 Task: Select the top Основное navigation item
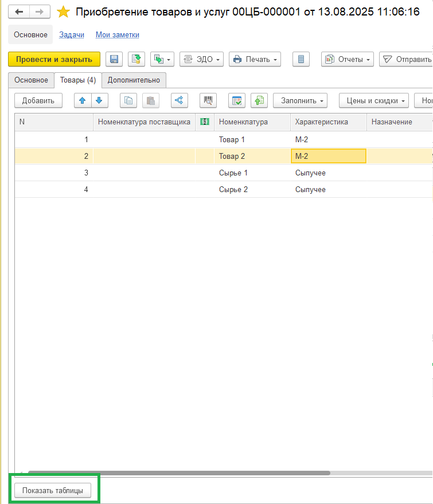coord(30,35)
